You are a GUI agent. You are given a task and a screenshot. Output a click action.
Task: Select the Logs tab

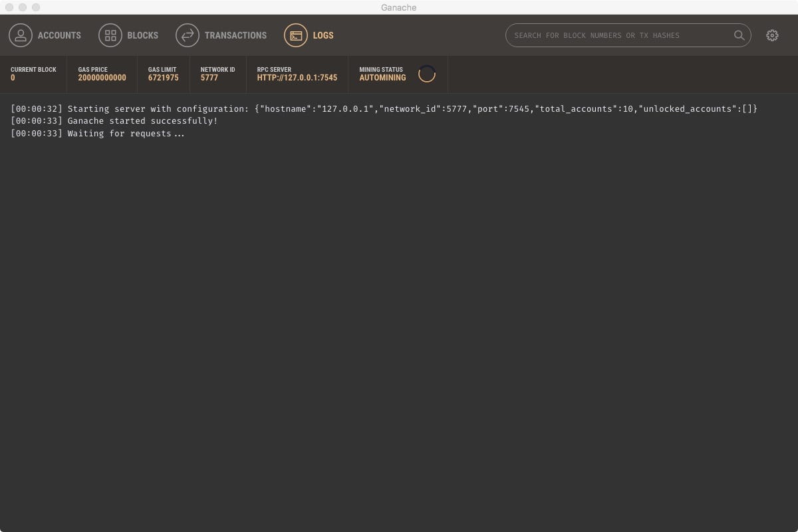(x=309, y=35)
